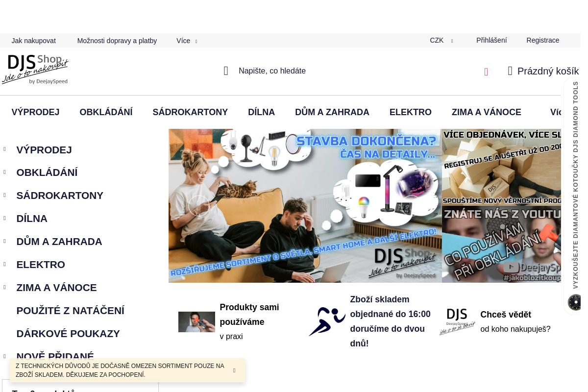
Task: Select ZIMA A VÁNOCE in main navigation
Action: [x=486, y=112]
